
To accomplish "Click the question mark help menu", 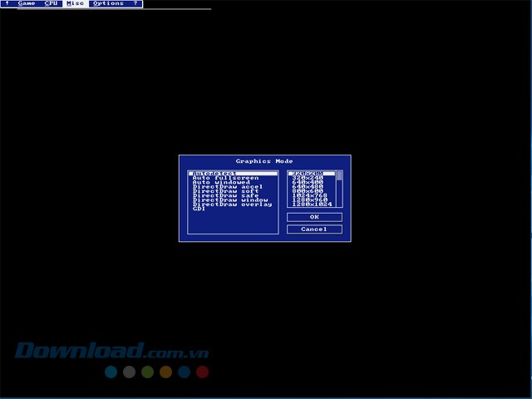I will [135, 4].
